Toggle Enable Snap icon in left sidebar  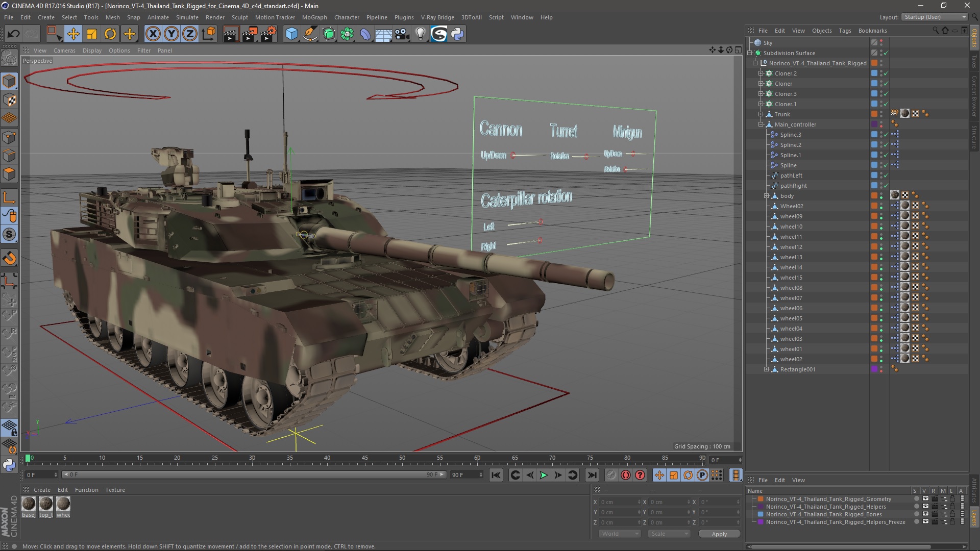coord(9,258)
